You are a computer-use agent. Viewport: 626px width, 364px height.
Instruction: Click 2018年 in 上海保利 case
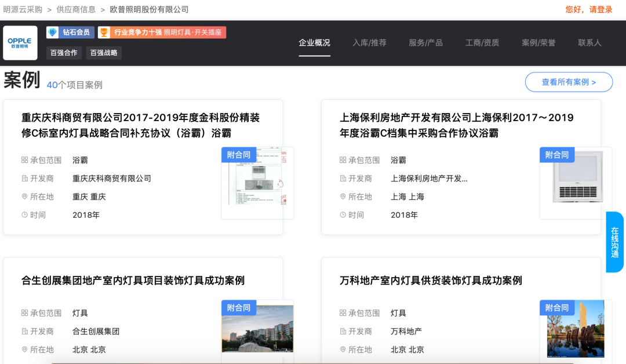[x=404, y=215]
